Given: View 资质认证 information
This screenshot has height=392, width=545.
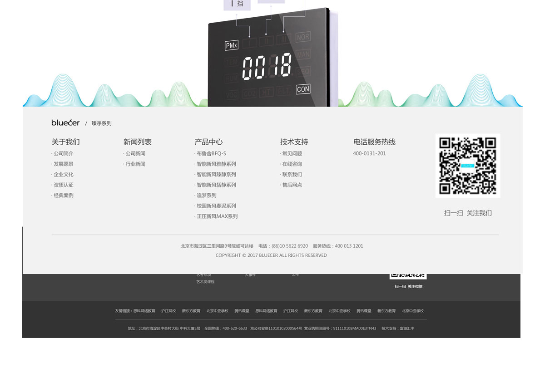Looking at the screenshot, I should (x=63, y=185).
